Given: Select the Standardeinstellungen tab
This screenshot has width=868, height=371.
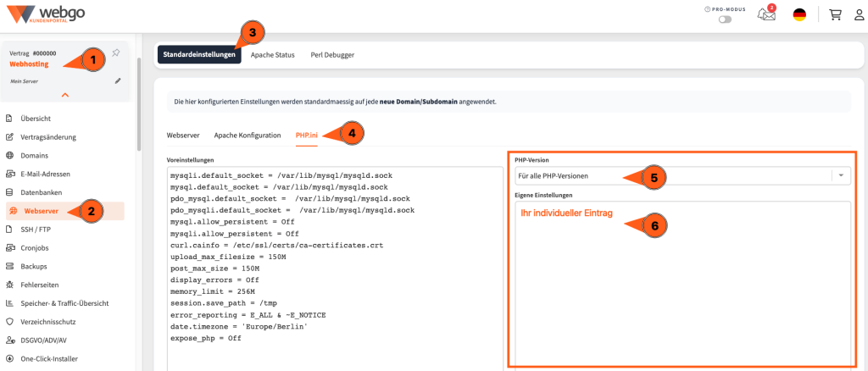Looking at the screenshot, I should [199, 55].
